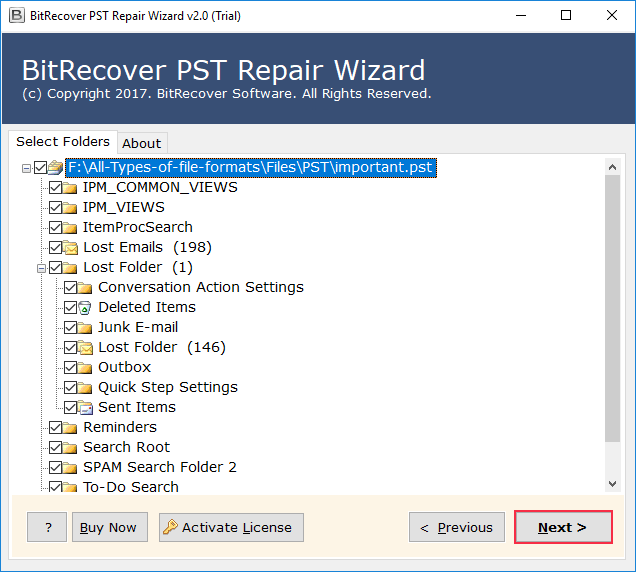
Task: Click the Junk E-mail folder icon
Action: point(85,327)
